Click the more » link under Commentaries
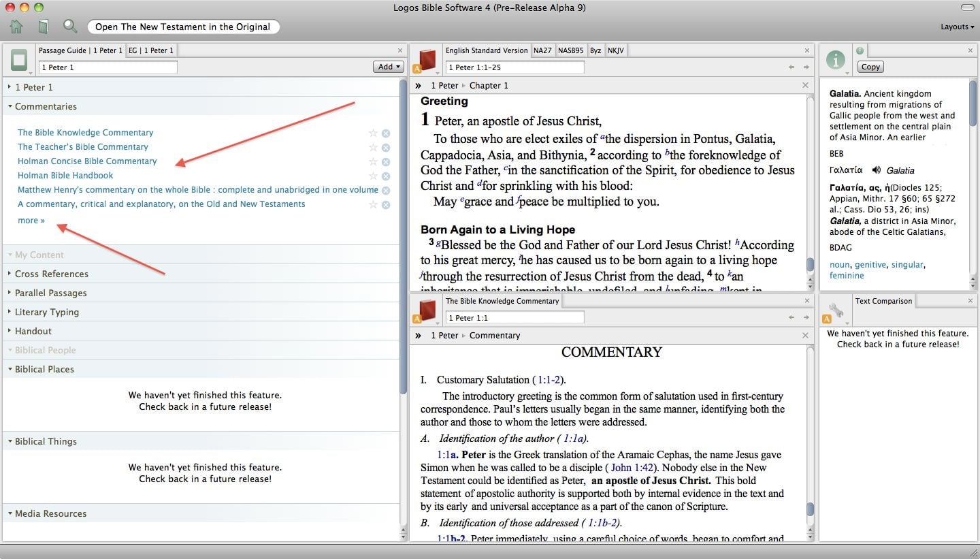 (31, 221)
